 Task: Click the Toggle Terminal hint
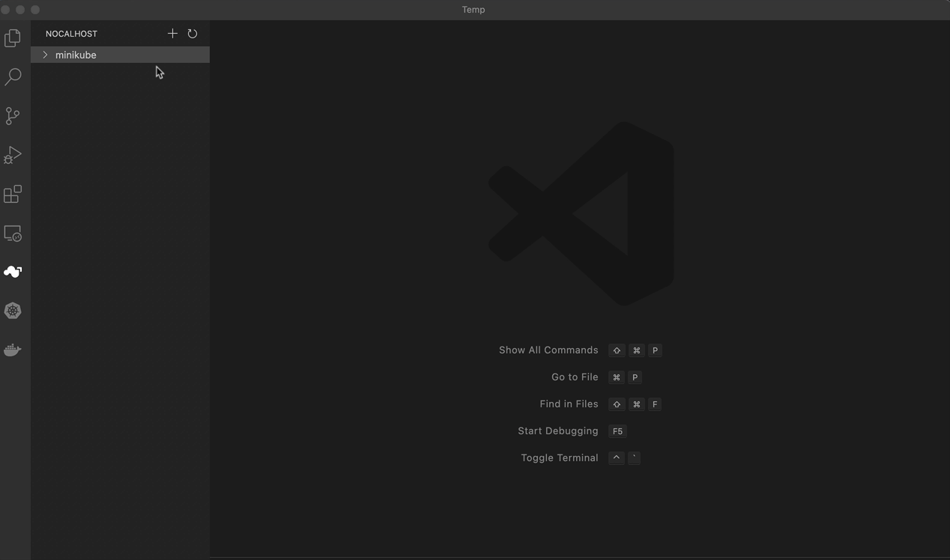pyautogui.click(x=560, y=458)
